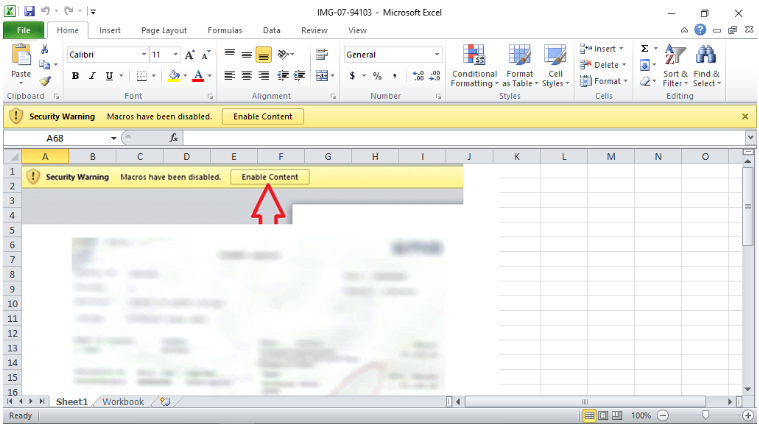
Task: Switch to the Data tab
Action: coord(272,30)
